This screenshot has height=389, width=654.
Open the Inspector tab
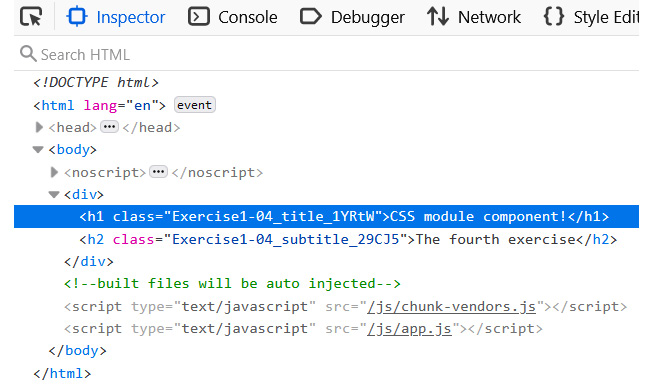click(x=116, y=17)
